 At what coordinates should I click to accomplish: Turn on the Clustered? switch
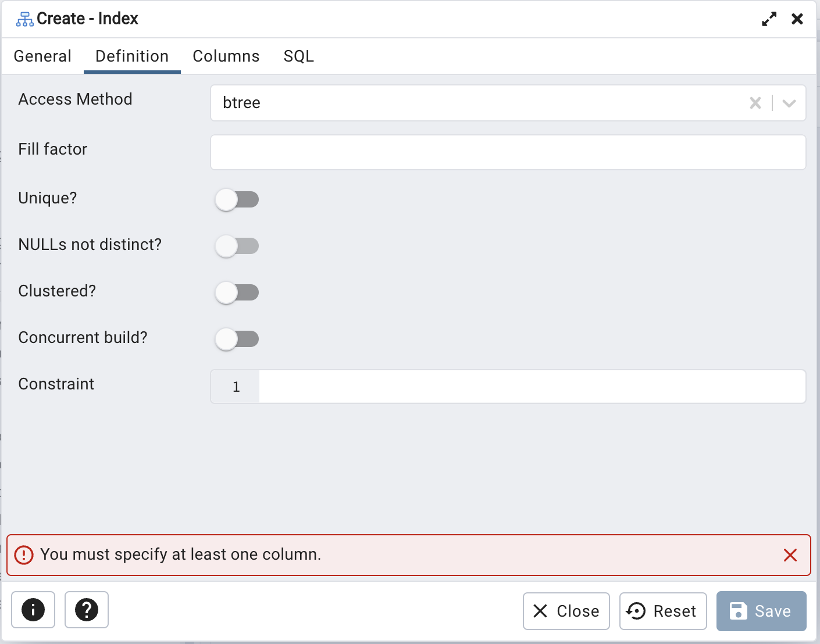237,292
